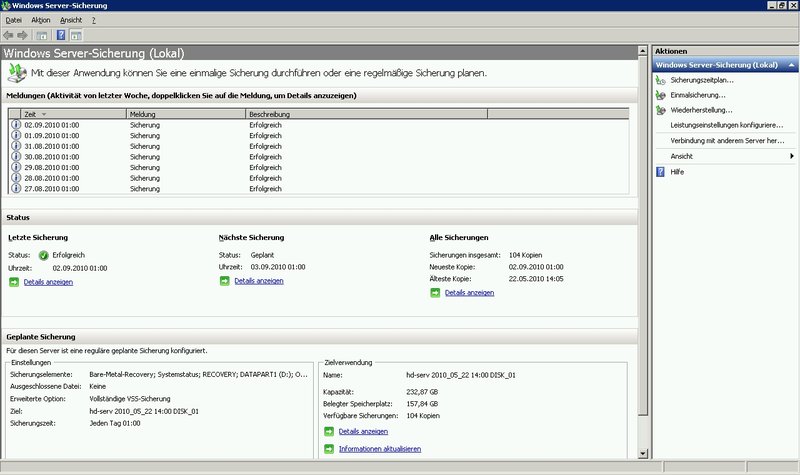Viewport: 800px width, 475px height.
Task: Click the backup application icon beside intro text
Action: (16, 73)
